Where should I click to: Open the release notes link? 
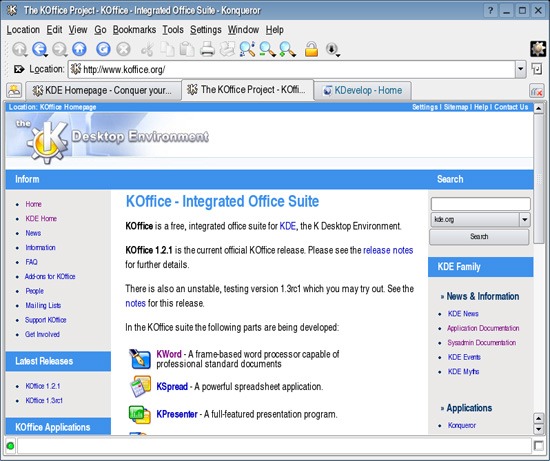tap(388, 250)
